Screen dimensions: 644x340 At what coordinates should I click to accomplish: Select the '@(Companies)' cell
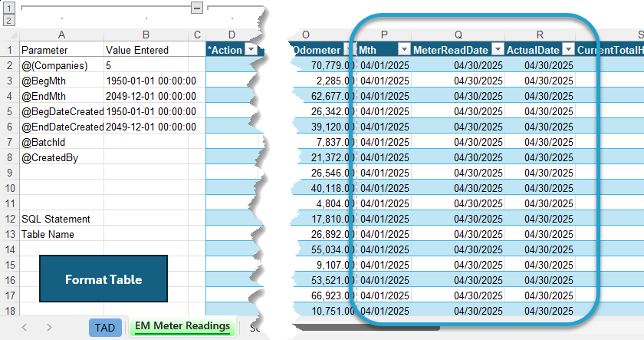point(61,65)
